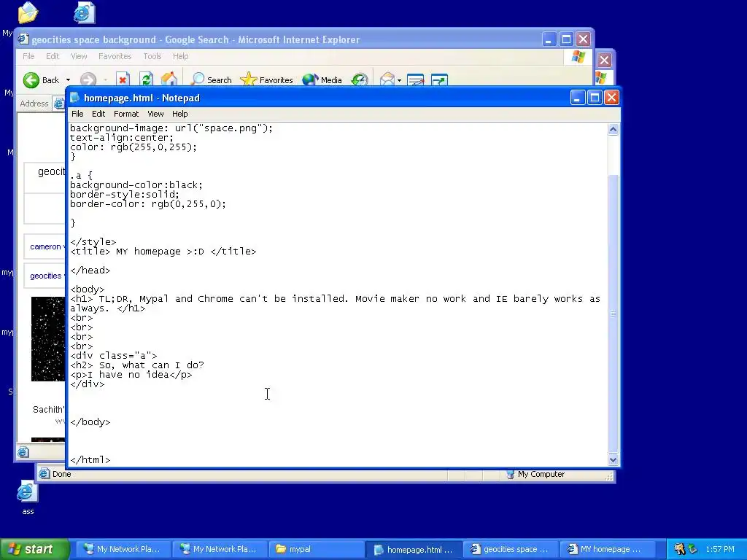Click the Notepad vertical scrollbar thumb

(x=613, y=314)
